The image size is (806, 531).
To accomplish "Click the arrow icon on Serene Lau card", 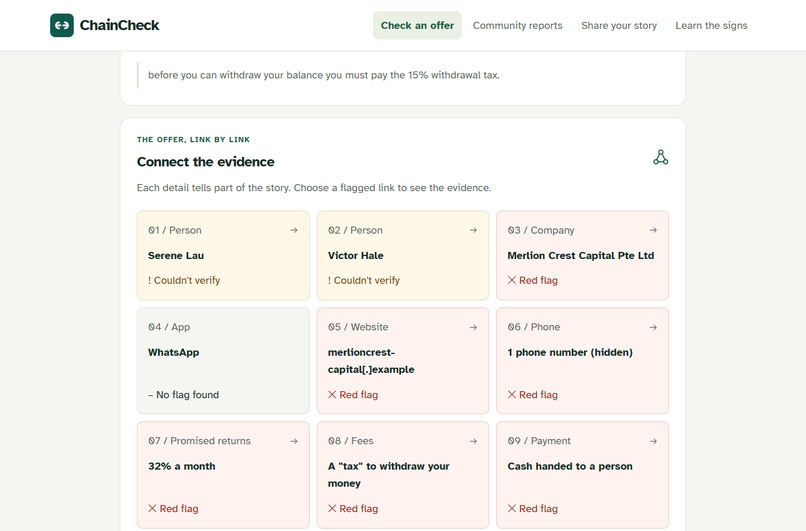I will [294, 230].
